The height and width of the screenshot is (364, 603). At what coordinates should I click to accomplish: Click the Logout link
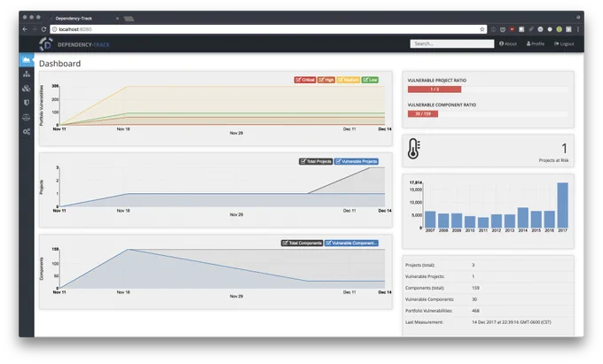[x=564, y=43]
